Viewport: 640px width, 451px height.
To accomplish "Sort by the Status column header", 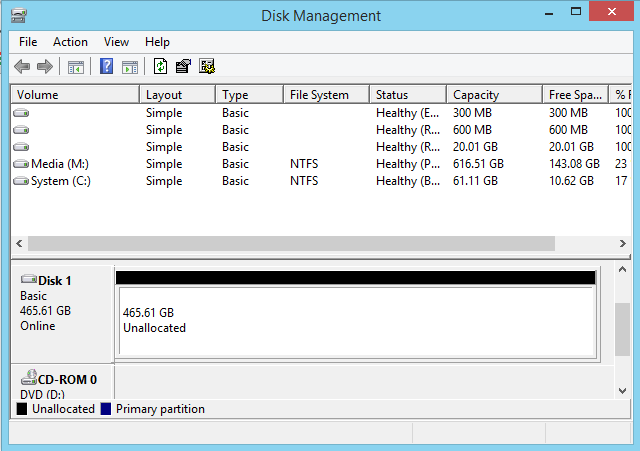I will click(x=408, y=95).
